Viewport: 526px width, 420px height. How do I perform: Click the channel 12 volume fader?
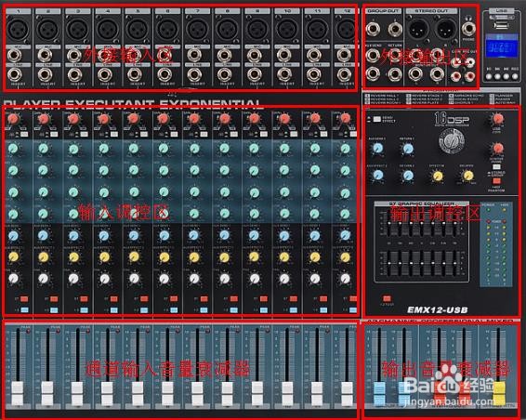click(x=347, y=392)
